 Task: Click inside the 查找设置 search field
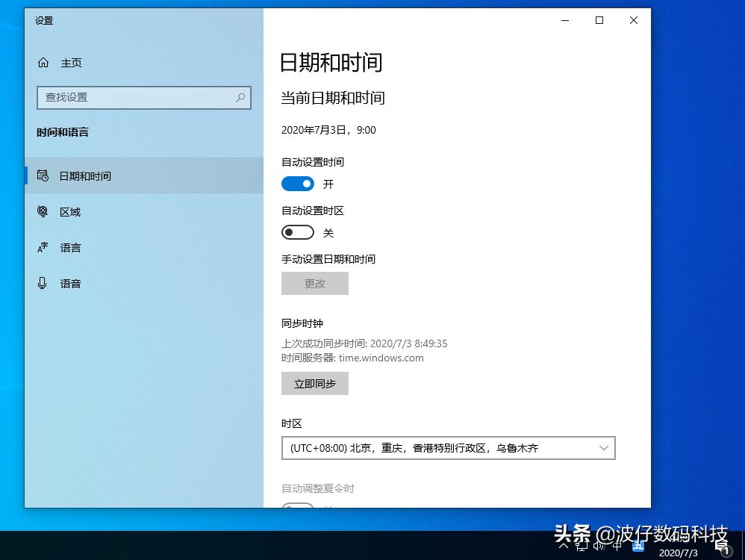134,98
